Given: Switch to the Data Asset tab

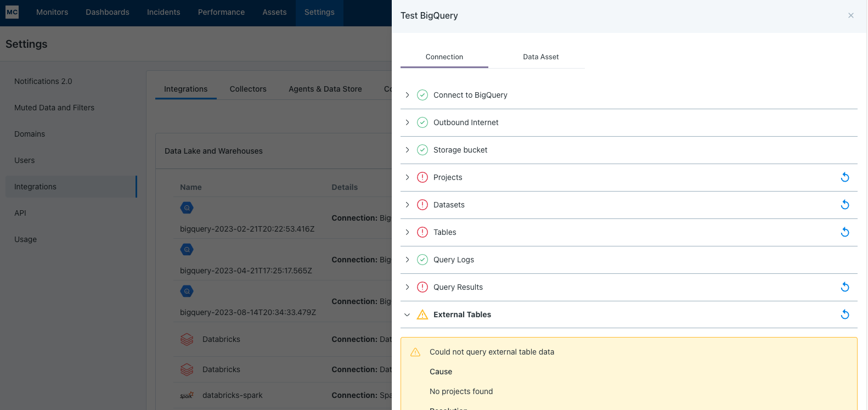Looking at the screenshot, I should pos(540,57).
